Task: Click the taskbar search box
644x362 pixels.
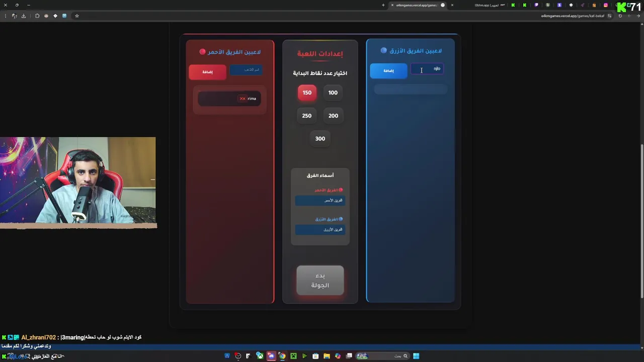Action: point(382,356)
